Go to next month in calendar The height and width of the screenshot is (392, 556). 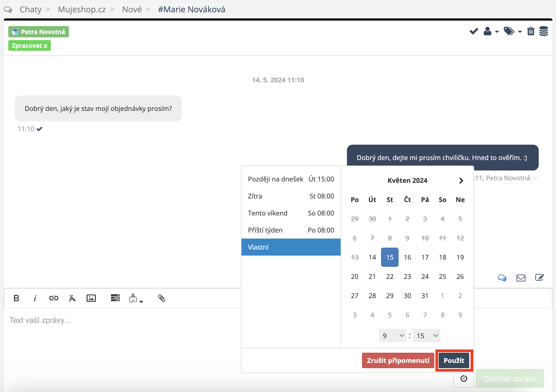[x=461, y=181]
